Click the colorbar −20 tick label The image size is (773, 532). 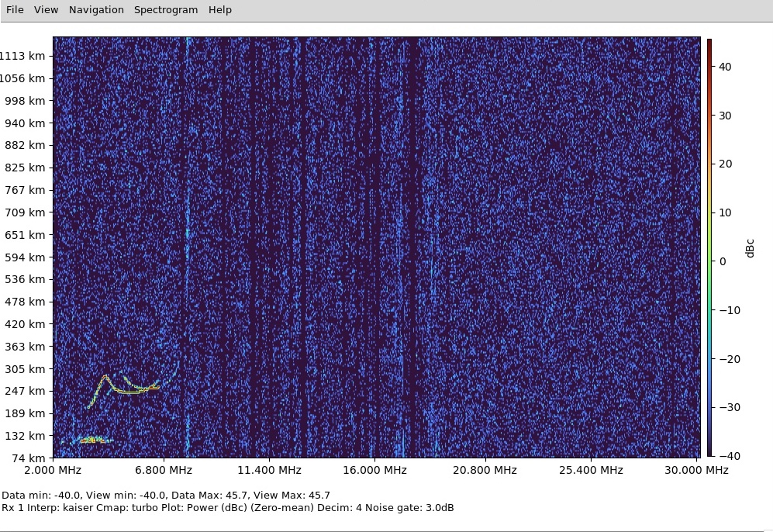pos(730,359)
